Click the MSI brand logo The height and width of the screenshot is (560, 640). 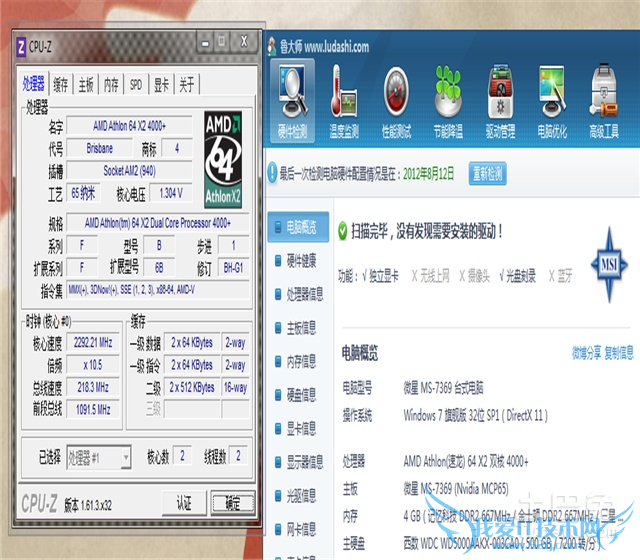click(x=609, y=264)
